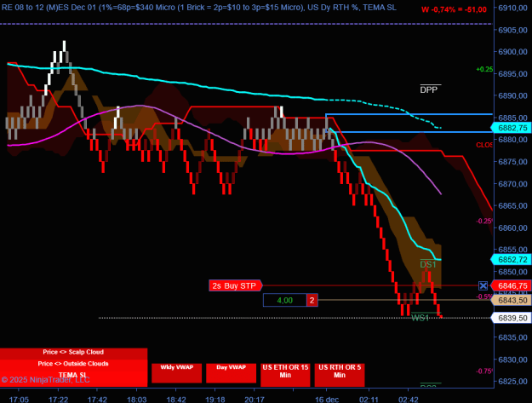Select the tan 6843,50 entry price tag
This screenshot has width=532, height=403.
512,301
